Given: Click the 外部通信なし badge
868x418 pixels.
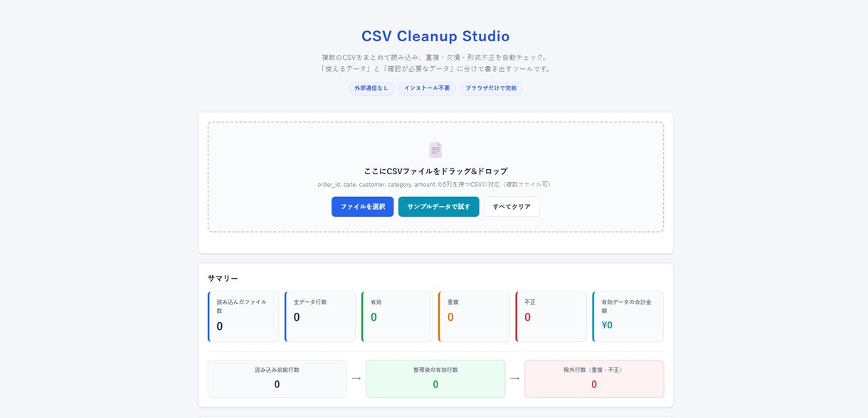Looking at the screenshot, I should [x=371, y=88].
